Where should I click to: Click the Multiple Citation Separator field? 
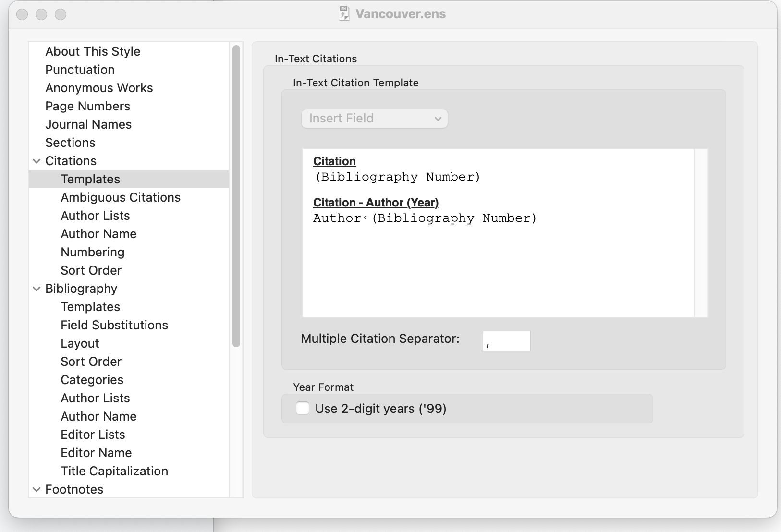tap(506, 340)
